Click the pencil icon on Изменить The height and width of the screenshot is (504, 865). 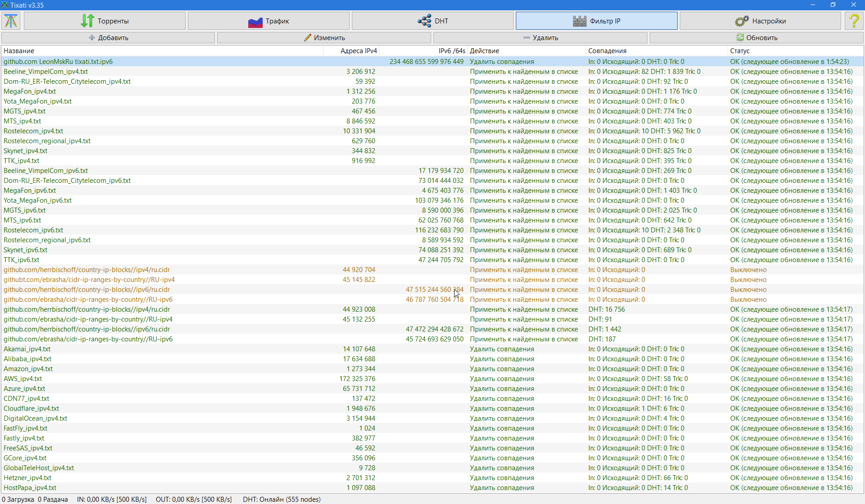point(308,37)
